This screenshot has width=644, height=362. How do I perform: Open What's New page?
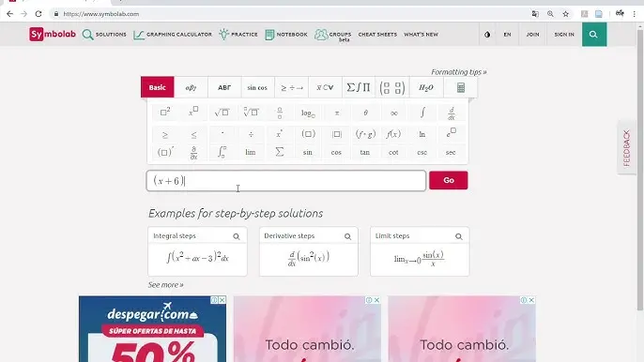(421, 35)
